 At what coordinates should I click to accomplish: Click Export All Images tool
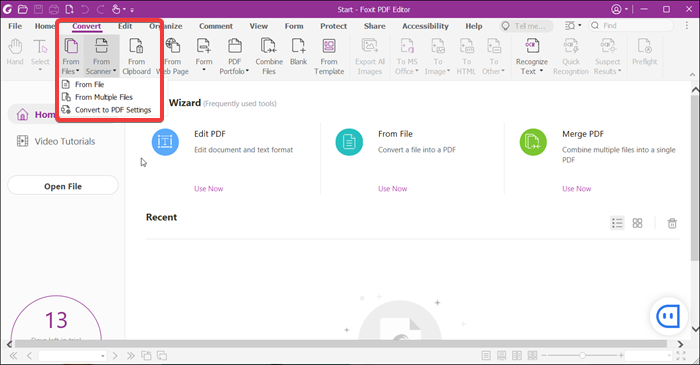pos(370,56)
